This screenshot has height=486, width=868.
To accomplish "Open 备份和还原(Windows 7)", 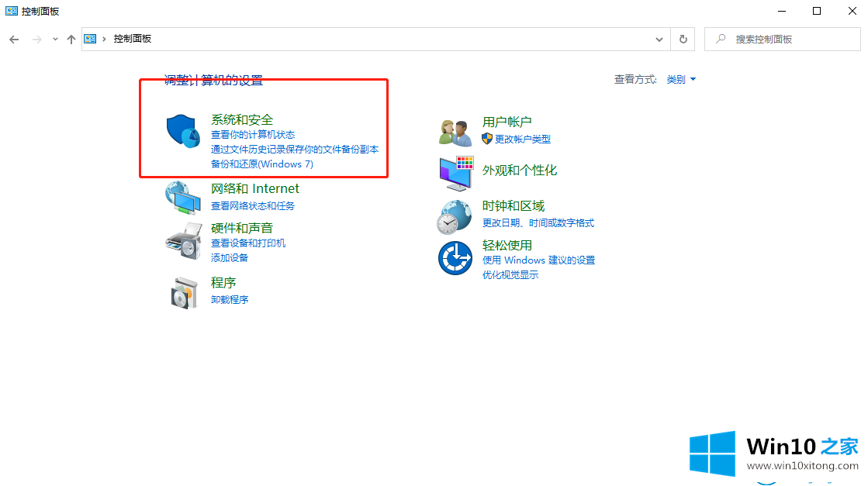I will pos(262,164).
